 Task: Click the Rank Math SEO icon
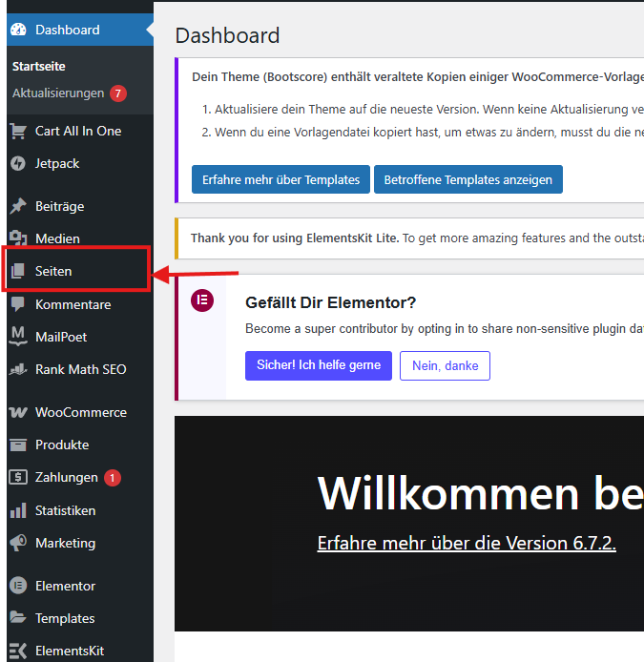coord(17,369)
